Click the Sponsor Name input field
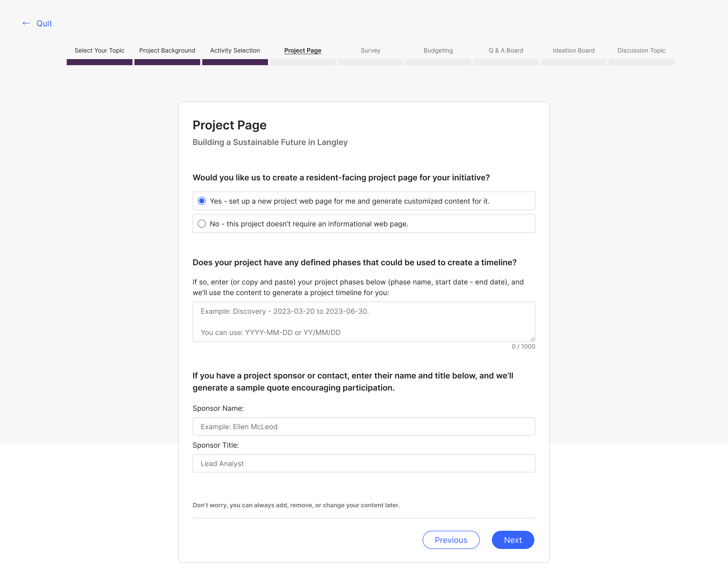 (363, 426)
